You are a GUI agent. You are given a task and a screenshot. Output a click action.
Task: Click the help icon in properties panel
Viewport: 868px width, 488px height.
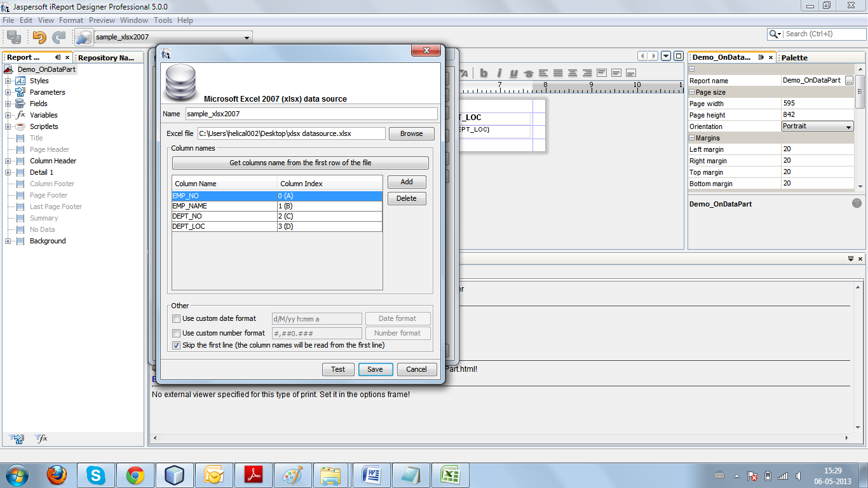pos(857,203)
